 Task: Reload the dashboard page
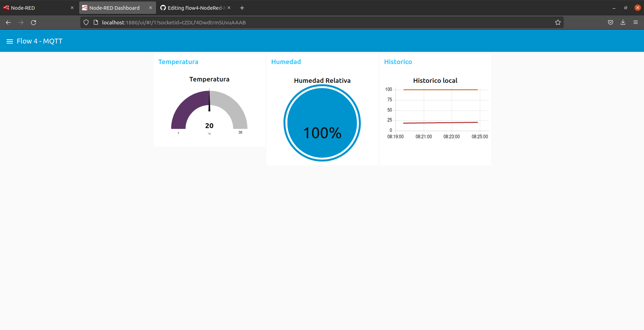point(33,22)
